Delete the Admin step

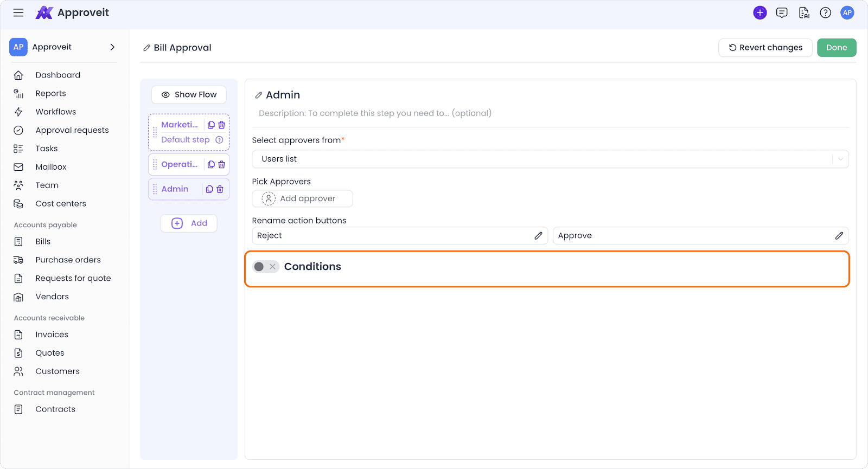pos(220,189)
